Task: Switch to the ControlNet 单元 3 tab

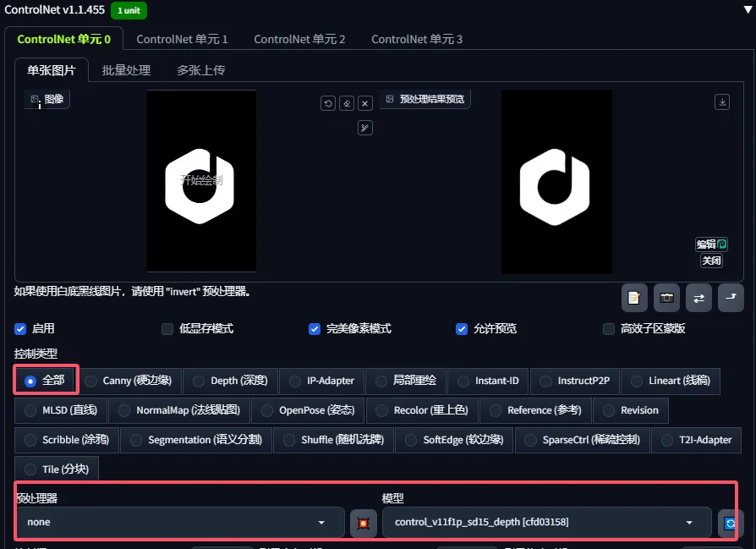Action: (417, 39)
